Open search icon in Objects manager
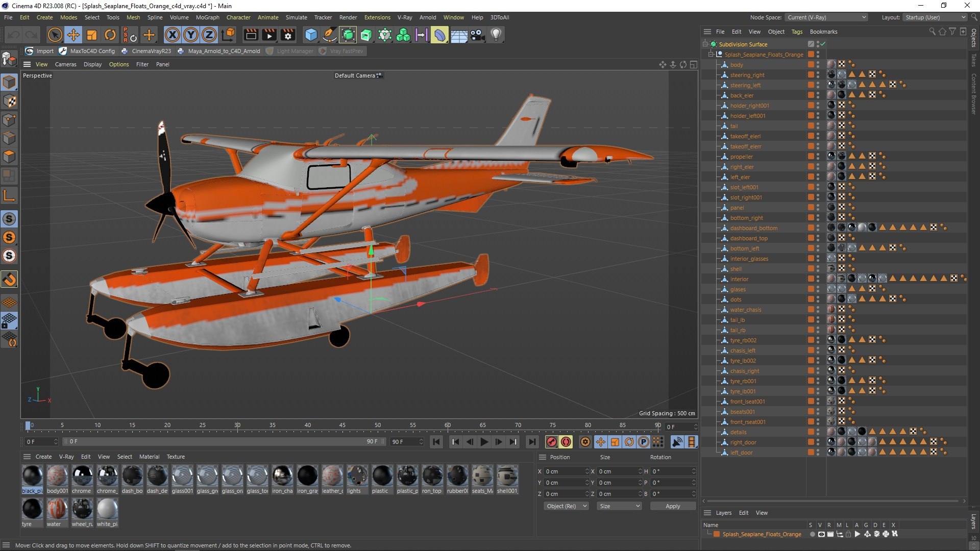This screenshot has height=551, width=980. pyautogui.click(x=932, y=32)
